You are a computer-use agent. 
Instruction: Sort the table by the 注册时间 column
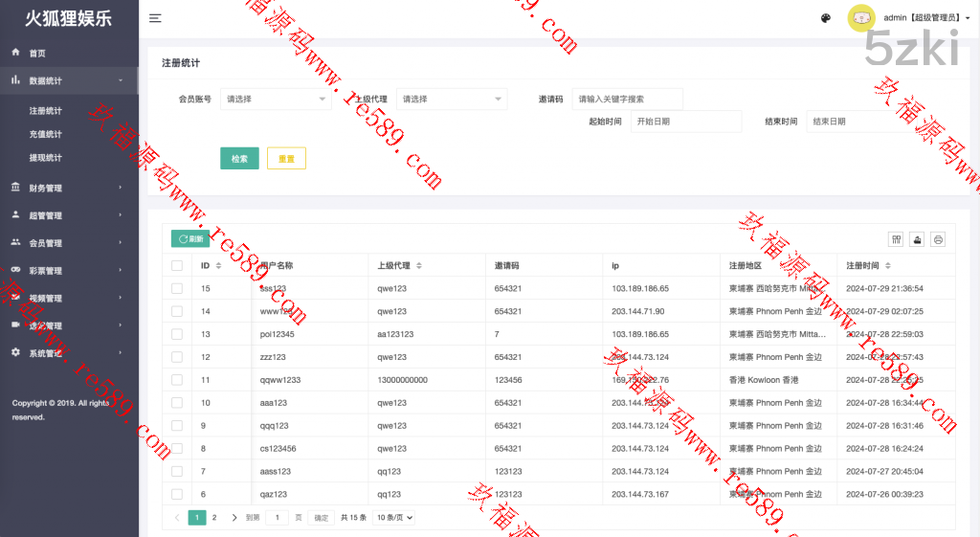887,266
